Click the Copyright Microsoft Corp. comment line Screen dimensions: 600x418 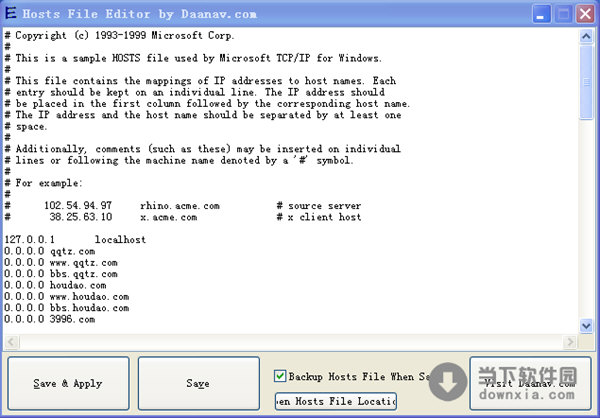tap(119, 36)
